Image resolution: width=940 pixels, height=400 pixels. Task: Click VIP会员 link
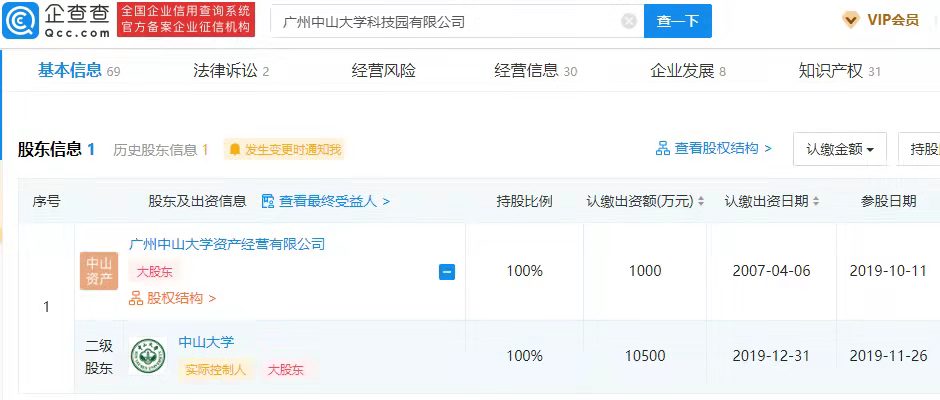pyautogui.click(x=893, y=20)
